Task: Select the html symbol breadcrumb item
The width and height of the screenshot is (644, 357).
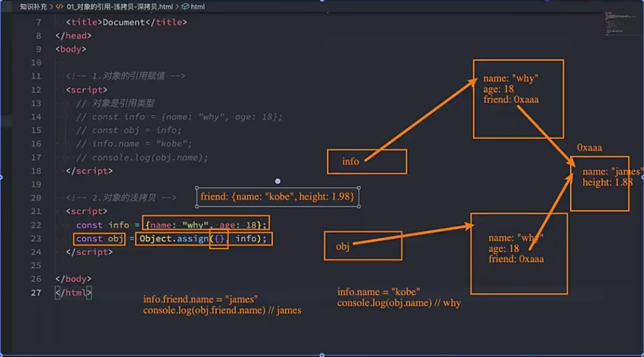Action: tap(198, 7)
